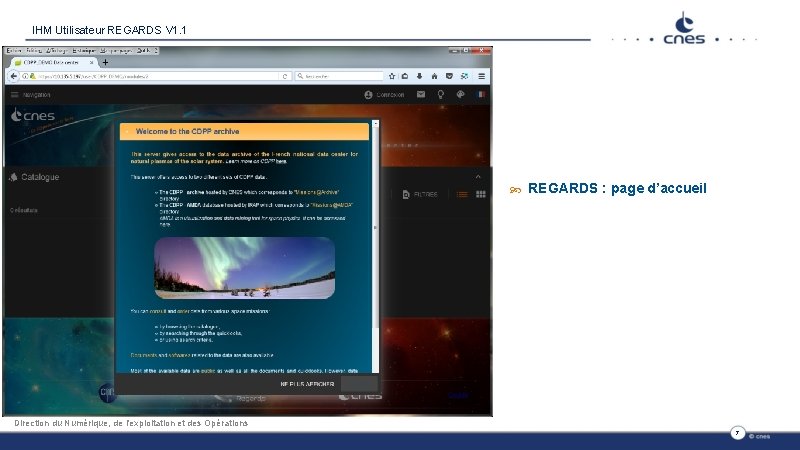This screenshot has height=450, width=800.
Task: Open browser downloads arrow icon
Action: click(x=419, y=76)
